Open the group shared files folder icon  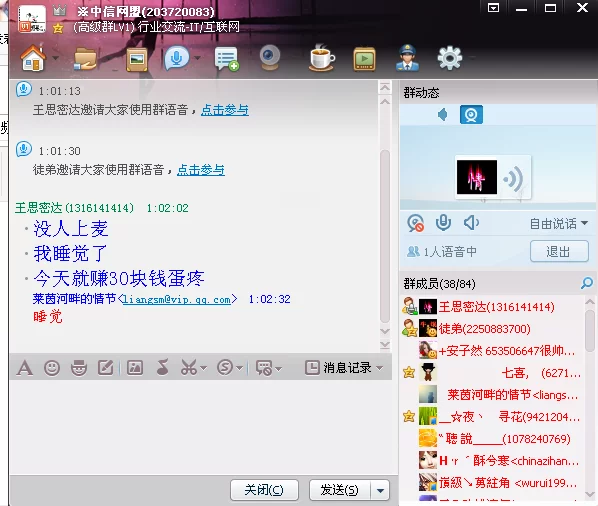click(x=85, y=58)
